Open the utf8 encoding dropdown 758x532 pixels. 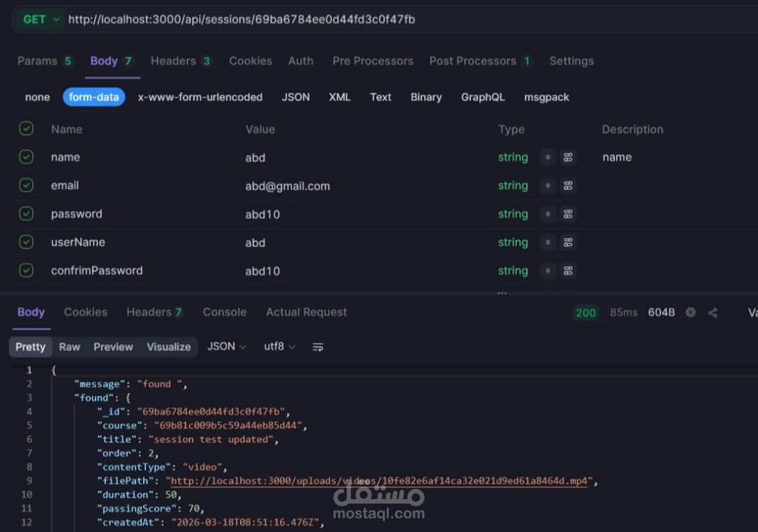(279, 346)
